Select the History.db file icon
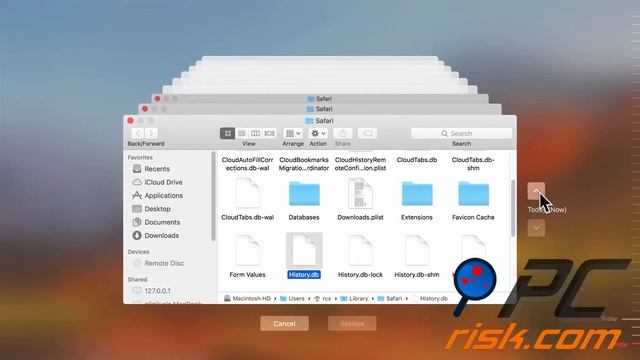Viewport: 640px width, 360px height. [x=304, y=250]
